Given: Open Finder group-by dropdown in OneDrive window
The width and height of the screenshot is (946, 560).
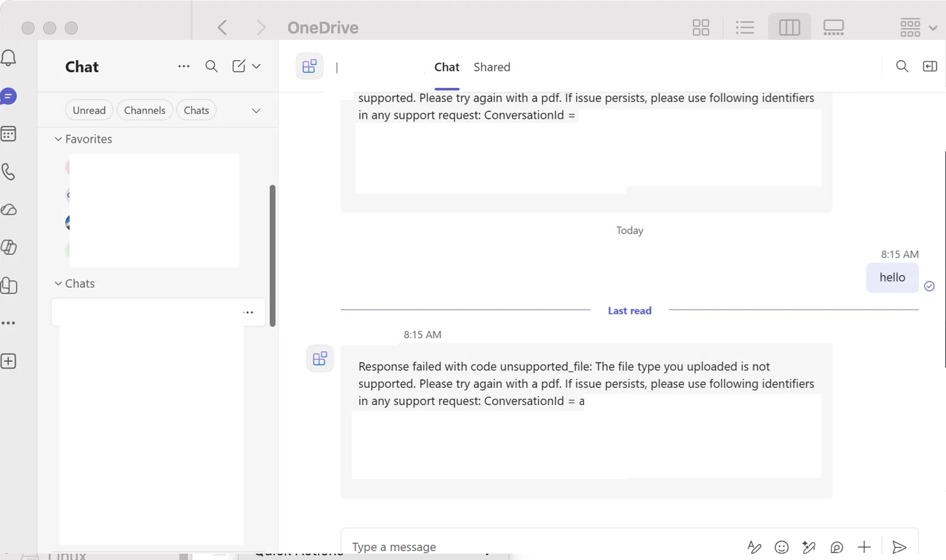Looking at the screenshot, I should coord(918,27).
